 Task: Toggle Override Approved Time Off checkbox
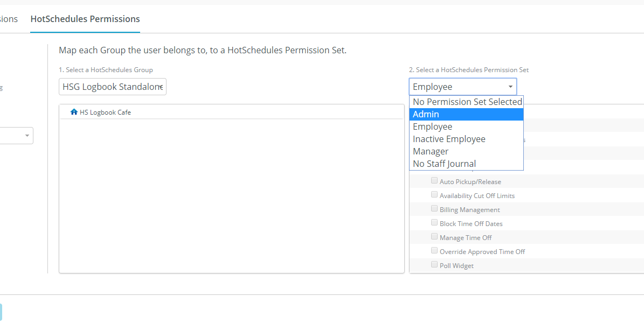point(434,250)
